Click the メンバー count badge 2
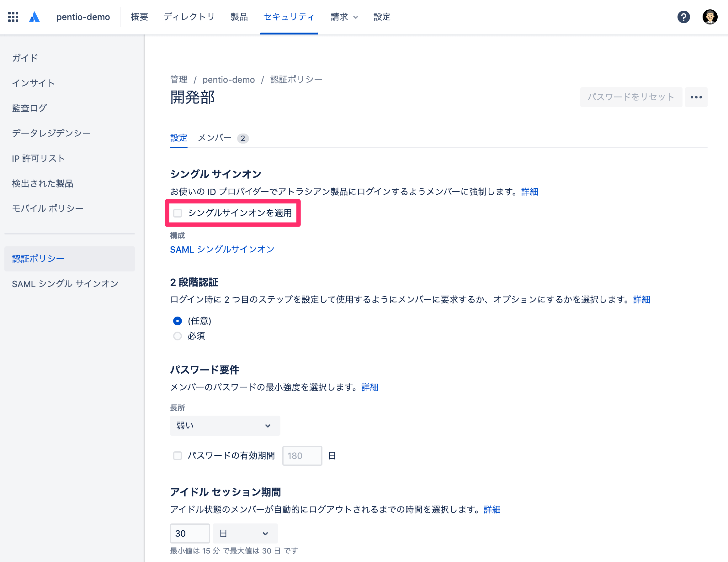This screenshot has height=562, width=728. [x=243, y=139]
